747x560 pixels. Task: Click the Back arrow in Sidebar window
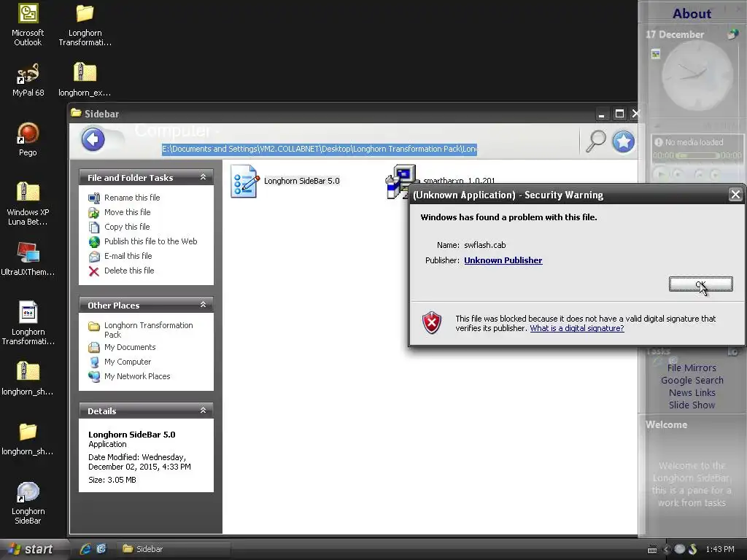[x=93, y=139]
